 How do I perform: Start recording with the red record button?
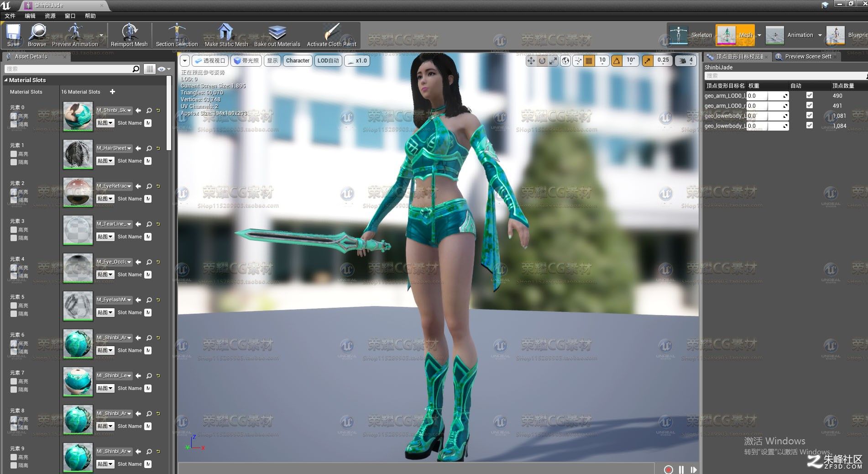669,469
